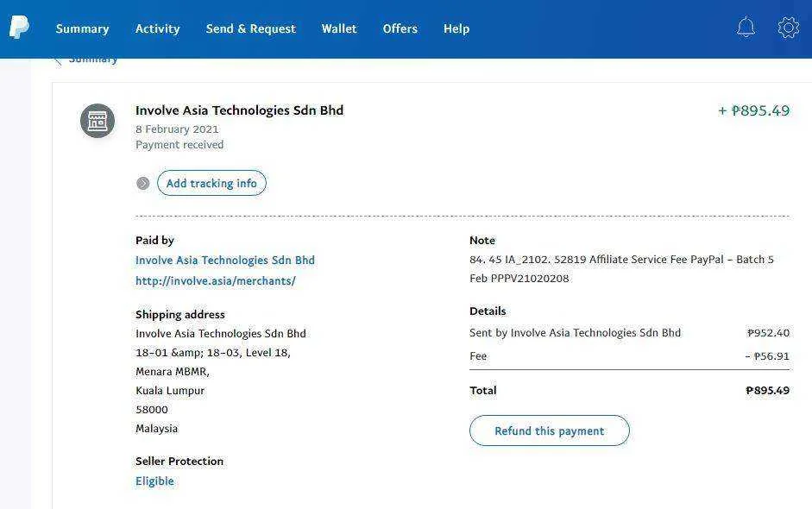This screenshot has height=509, width=812.
Task: Open Involve Asia Technologies payer link
Action: (224, 261)
